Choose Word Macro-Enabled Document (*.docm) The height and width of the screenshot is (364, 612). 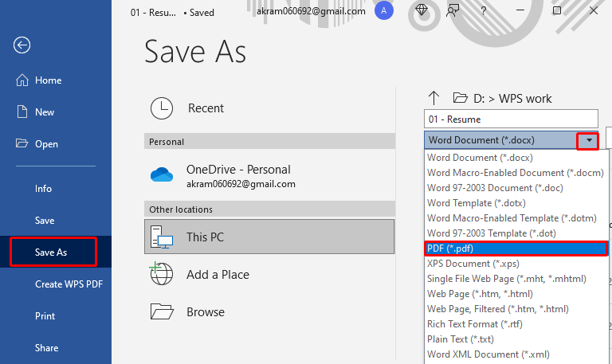(516, 173)
